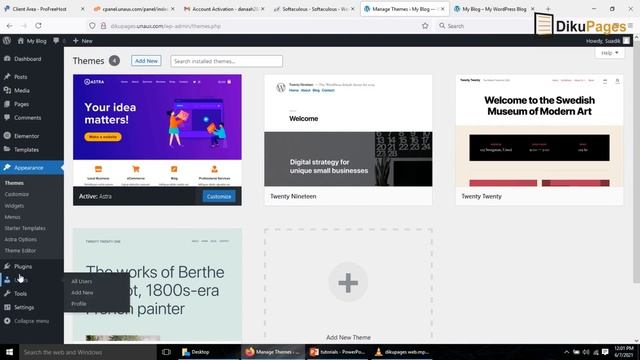Select the Twenty Twenty theme thumbnail
The image size is (640, 360).
[540, 131]
